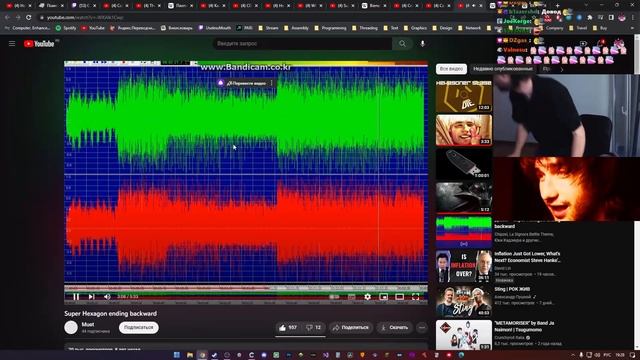The height and width of the screenshot is (360, 640).
Task: Open more actions three-dot button
Action: 422,327
